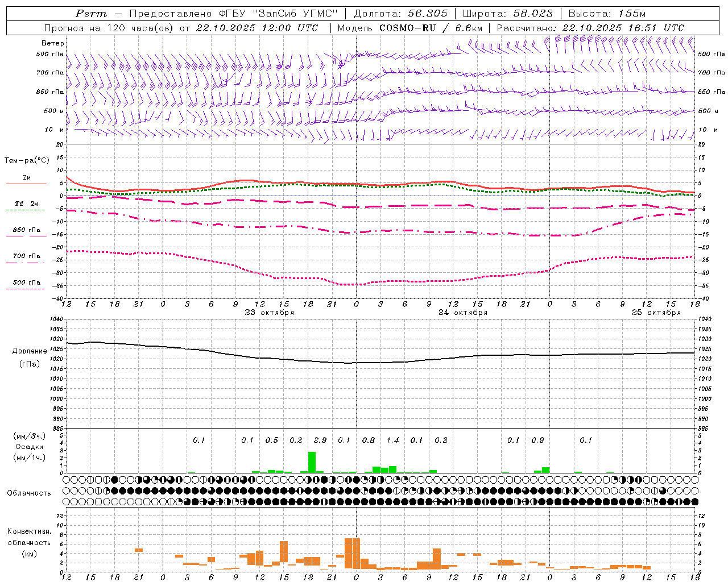Click the "2.9" precipitation total value
728x582 pixels.
(x=320, y=440)
